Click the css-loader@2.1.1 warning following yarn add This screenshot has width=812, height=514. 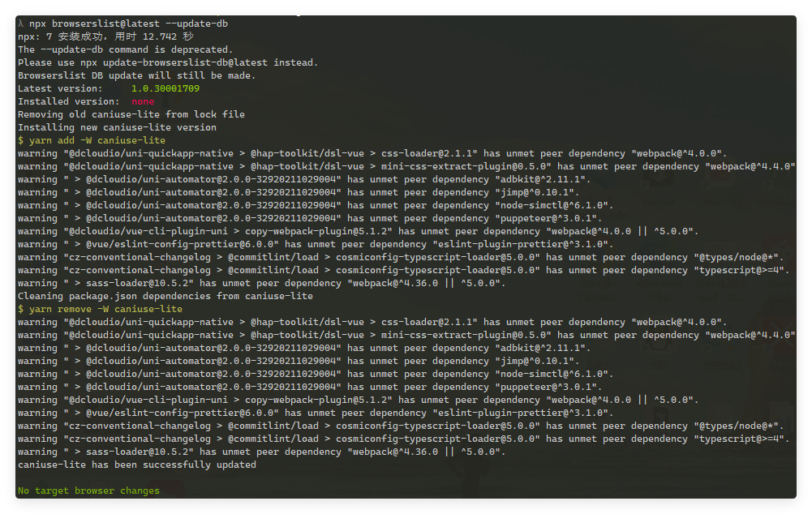coord(372,154)
